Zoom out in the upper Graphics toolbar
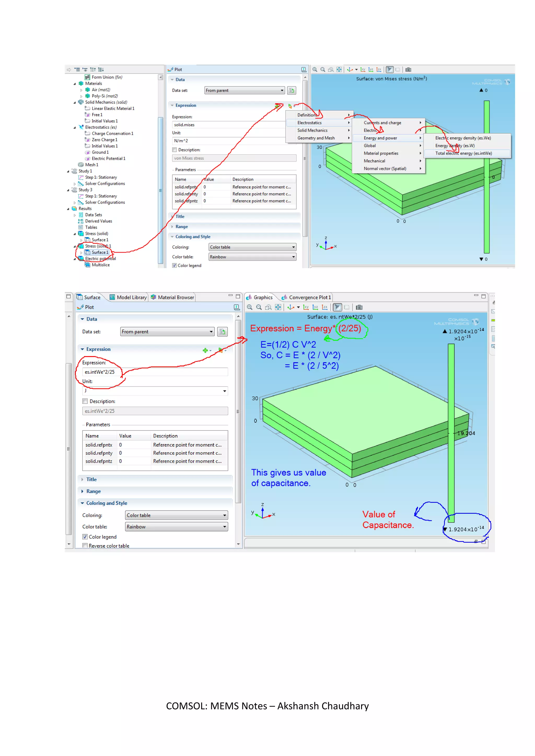The width and height of the screenshot is (535, 756). 323,69
